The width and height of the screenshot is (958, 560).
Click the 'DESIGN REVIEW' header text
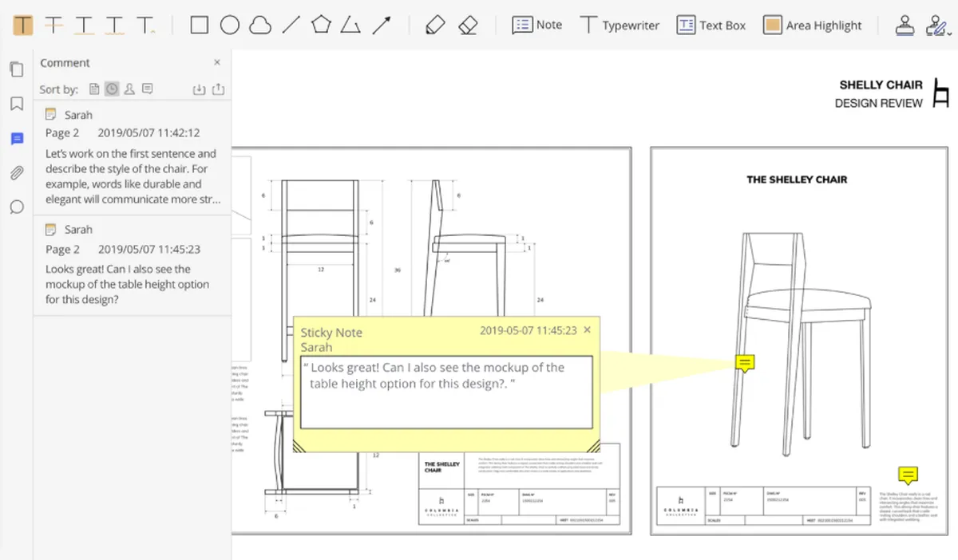point(878,103)
